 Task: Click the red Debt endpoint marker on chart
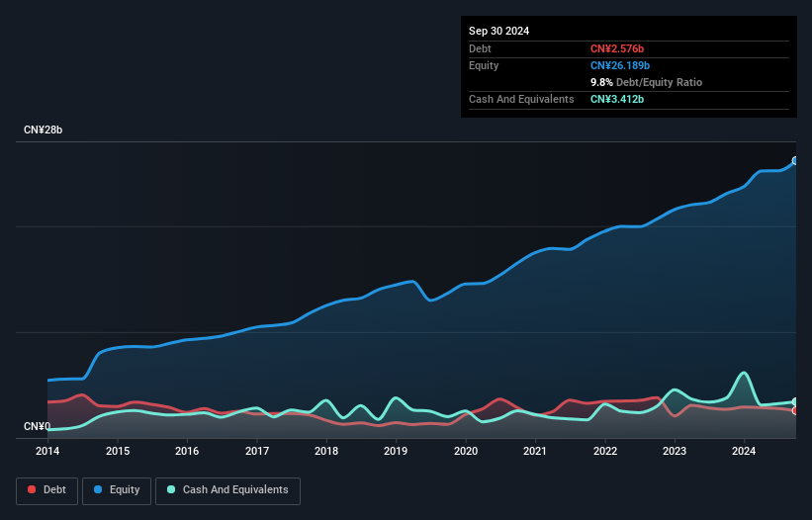(795, 410)
